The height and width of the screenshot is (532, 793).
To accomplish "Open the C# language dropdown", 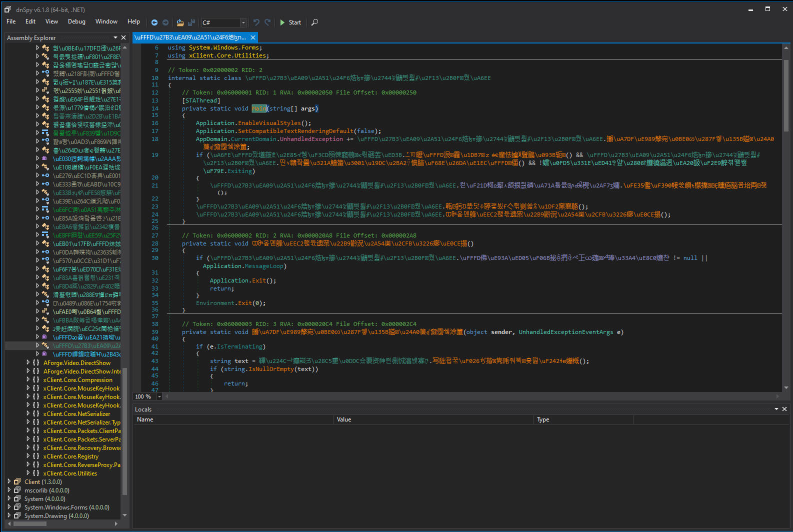I will (243, 22).
